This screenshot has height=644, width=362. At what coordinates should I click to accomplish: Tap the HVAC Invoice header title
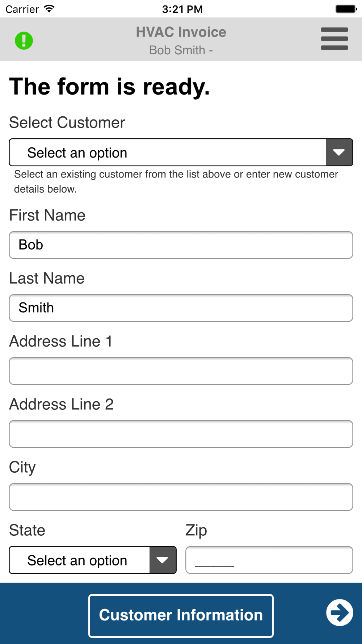pyautogui.click(x=181, y=32)
